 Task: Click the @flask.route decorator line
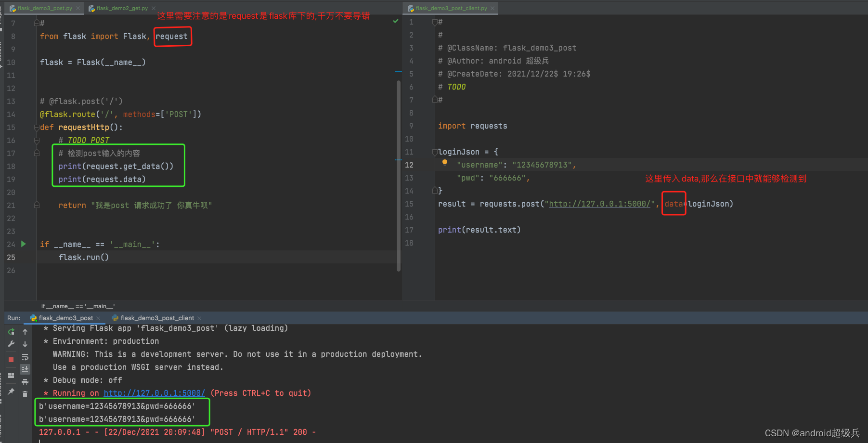click(120, 114)
